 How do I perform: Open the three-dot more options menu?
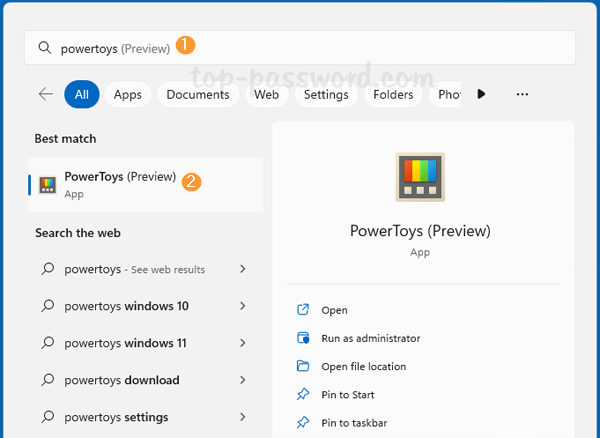coord(522,94)
